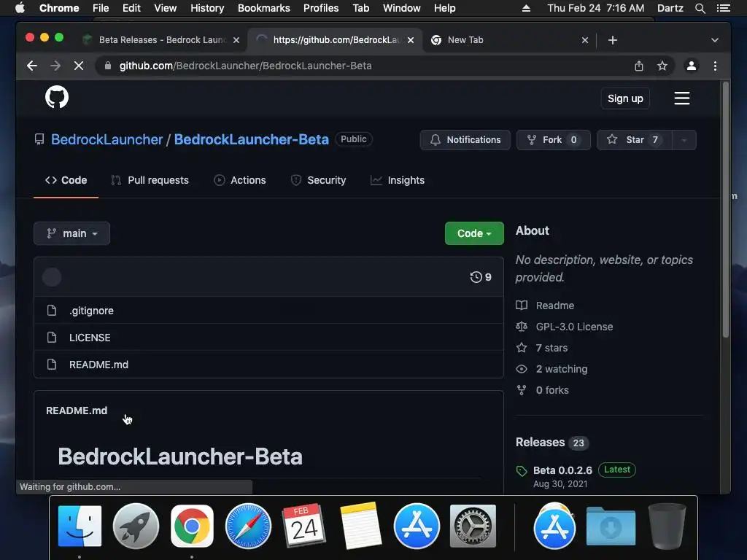Switch to the Pull requests tab
Image resolution: width=747 pixels, height=560 pixels.
(x=150, y=181)
